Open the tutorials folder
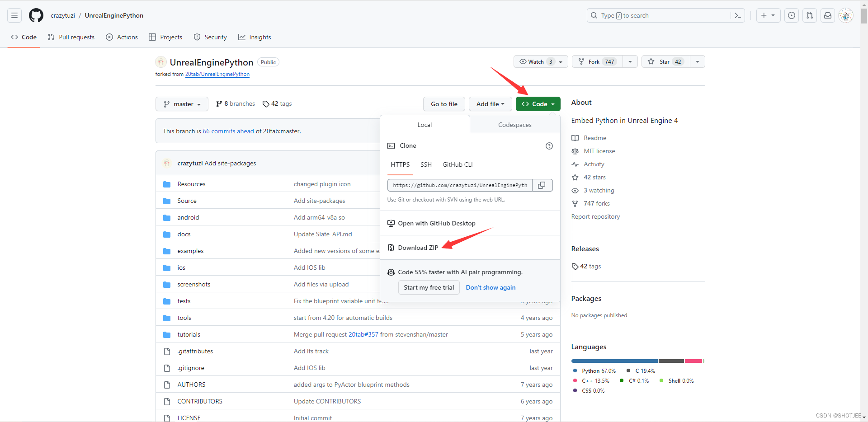 189,334
